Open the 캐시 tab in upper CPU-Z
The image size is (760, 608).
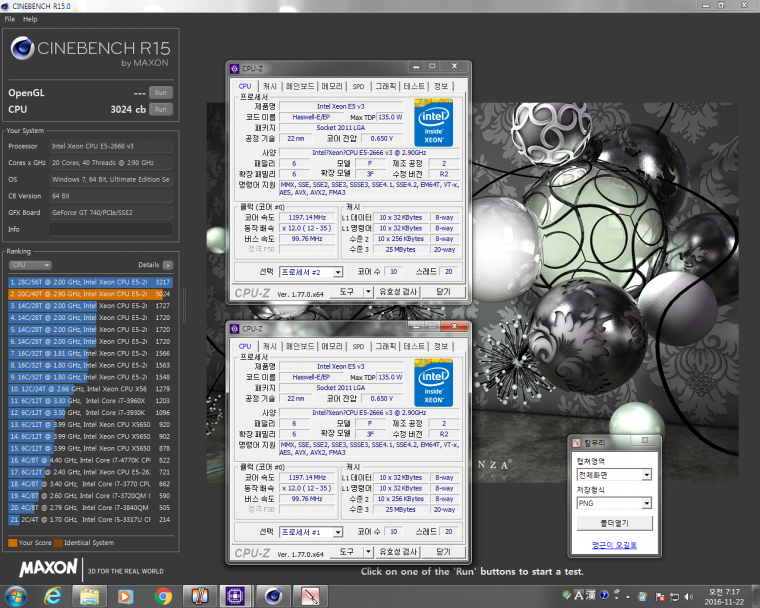point(269,86)
